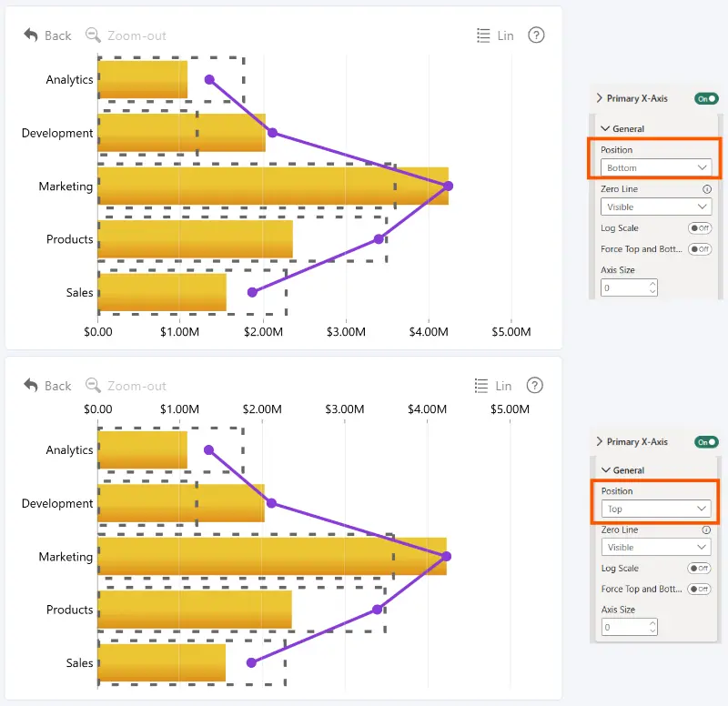Turn on Force Top and Bottom in the upper panel

coord(700,249)
